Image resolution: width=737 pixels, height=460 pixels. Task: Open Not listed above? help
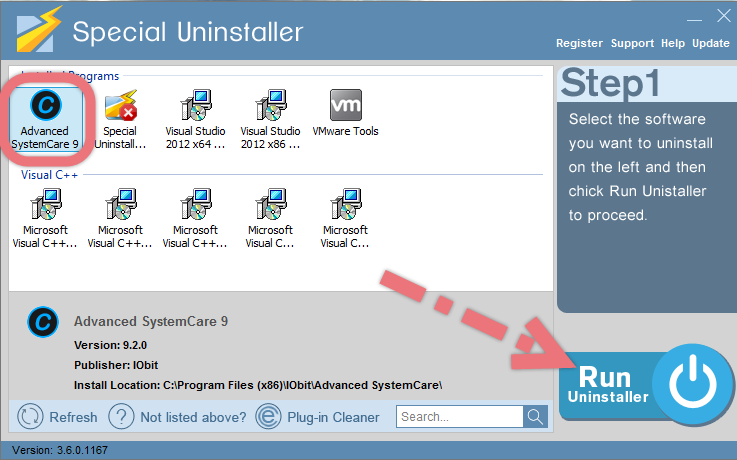click(177, 417)
